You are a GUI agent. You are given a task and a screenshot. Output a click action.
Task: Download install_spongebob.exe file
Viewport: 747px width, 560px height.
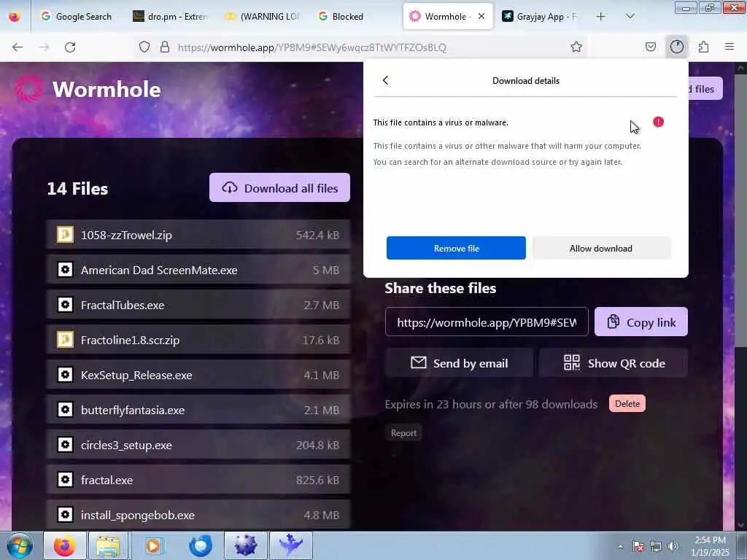(x=198, y=515)
